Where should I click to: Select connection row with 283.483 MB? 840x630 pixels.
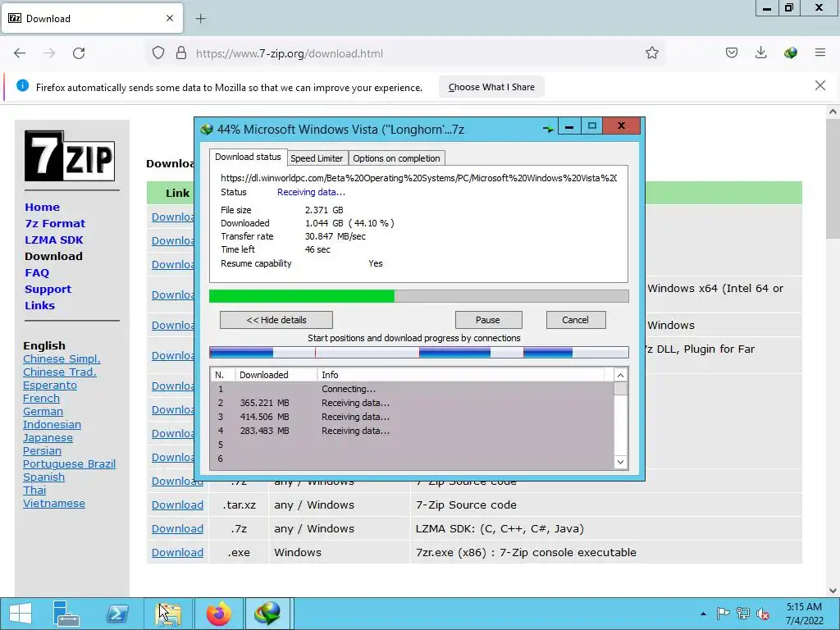click(413, 431)
